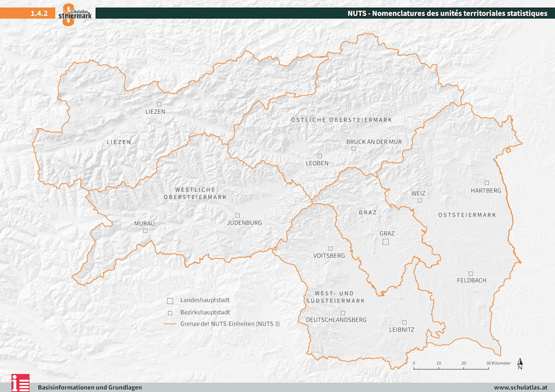This screenshot has width=555, height=392.
Task: Click the red logo in the bottom-left corner
Action: point(21,383)
